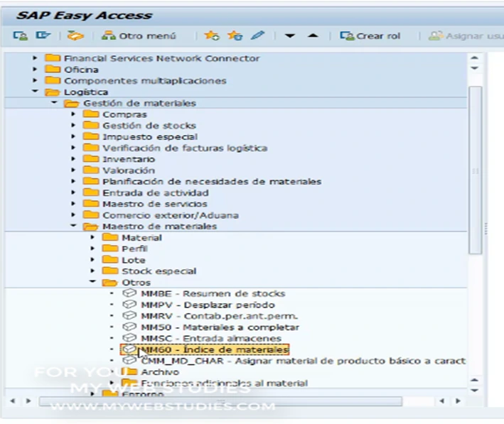Collapse the Otros folder arrow
Viewport: 504px width, 424px height.
(x=92, y=282)
